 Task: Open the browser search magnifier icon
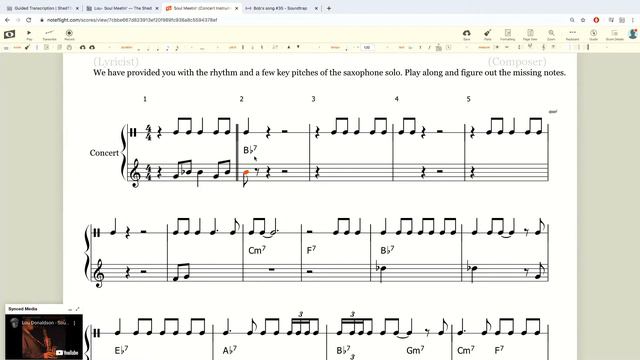pyautogui.click(x=572, y=20)
